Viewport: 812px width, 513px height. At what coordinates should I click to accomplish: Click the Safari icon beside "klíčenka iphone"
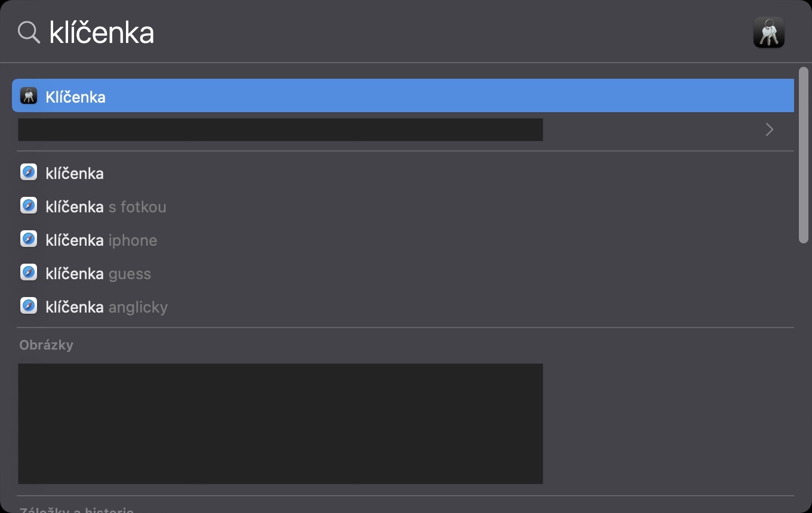point(29,240)
